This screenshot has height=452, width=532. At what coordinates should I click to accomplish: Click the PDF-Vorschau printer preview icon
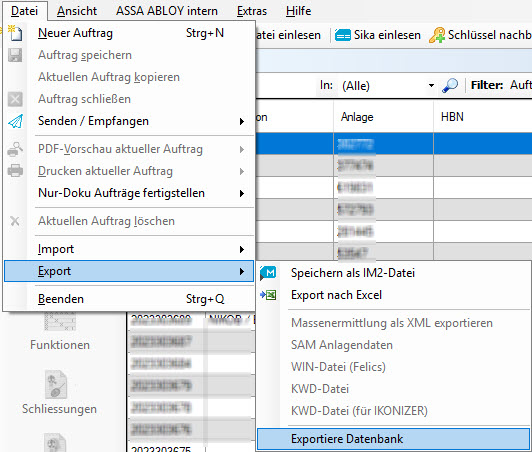[15, 149]
